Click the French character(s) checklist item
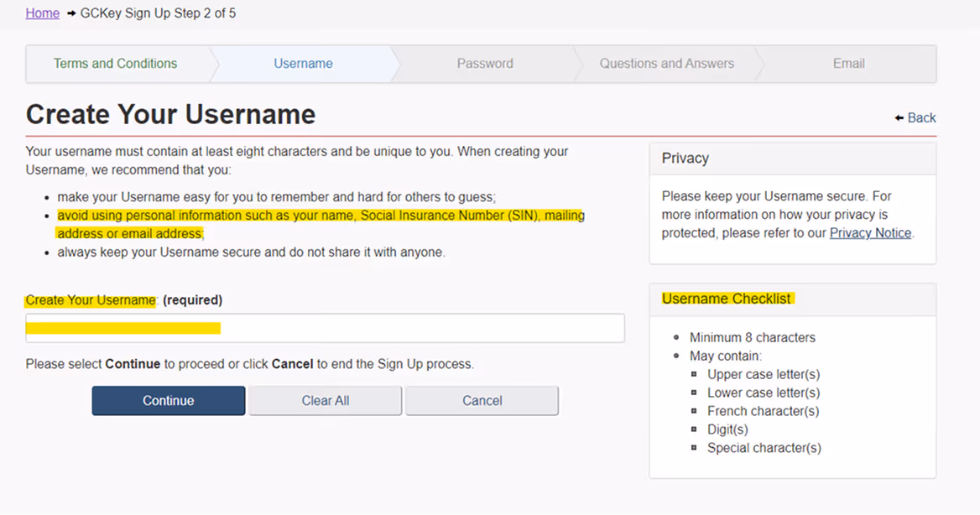Viewport: 980px width, 515px height. click(764, 411)
